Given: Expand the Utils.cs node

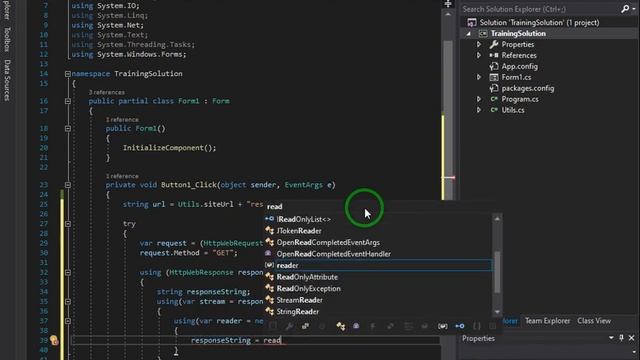Looking at the screenshot, I should [479, 110].
